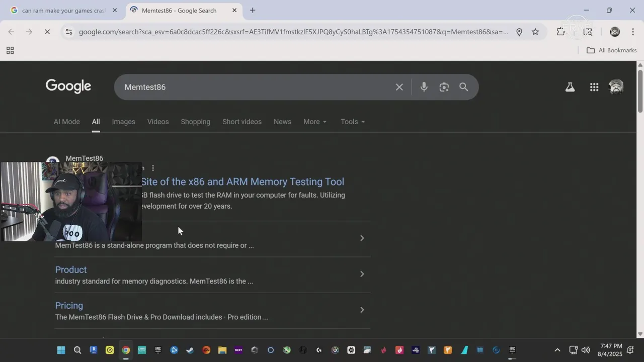Open the Tools dropdown

(353, 122)
